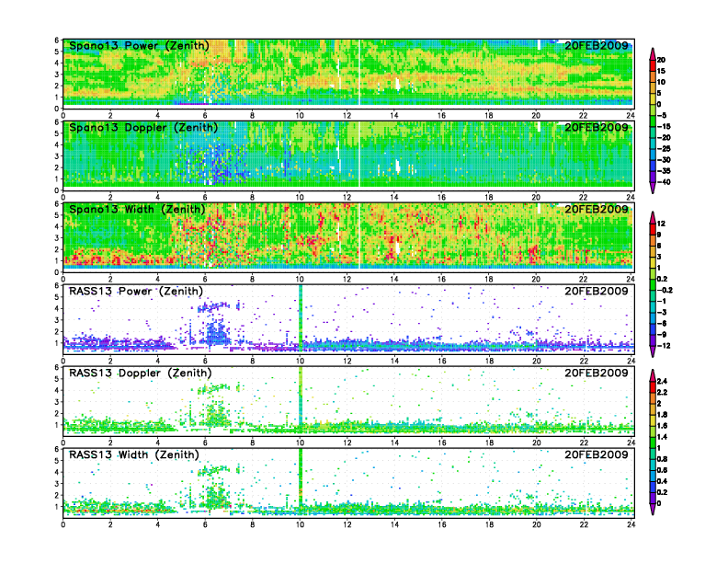Image resolution: width=728 pixels, height=563 pixels.
Task: Click the purple bottom arrow of the bottom colorbar
Action: tap(653, 509)
